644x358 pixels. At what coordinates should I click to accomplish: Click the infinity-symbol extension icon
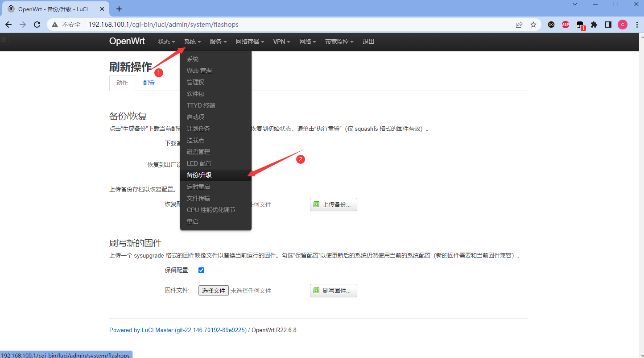click(551, 25)
